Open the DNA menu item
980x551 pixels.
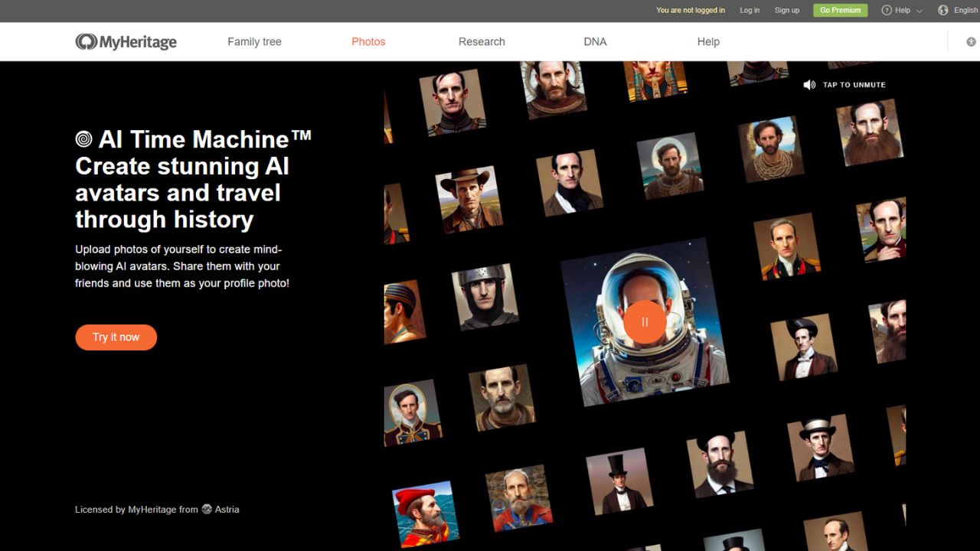point(595,41)
